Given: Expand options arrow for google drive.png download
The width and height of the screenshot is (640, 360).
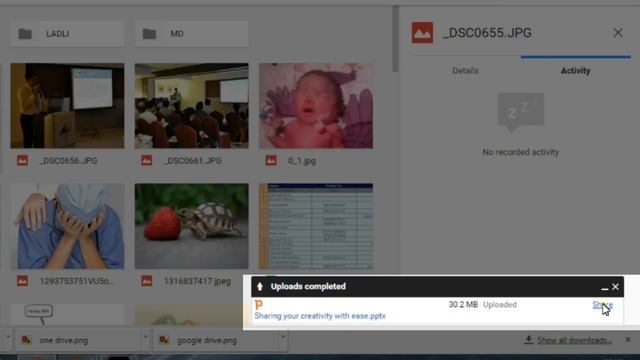Looking at the screenshot, I should point(282,337).
